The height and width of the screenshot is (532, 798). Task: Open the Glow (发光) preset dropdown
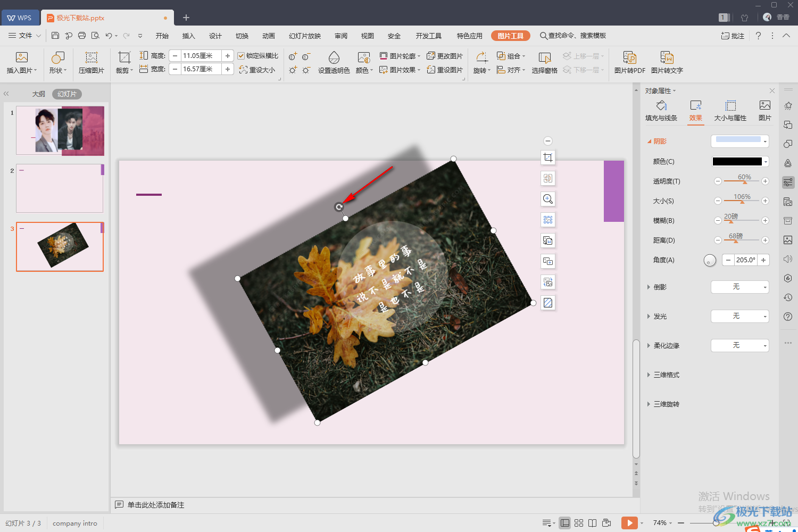tap(740, 316)
